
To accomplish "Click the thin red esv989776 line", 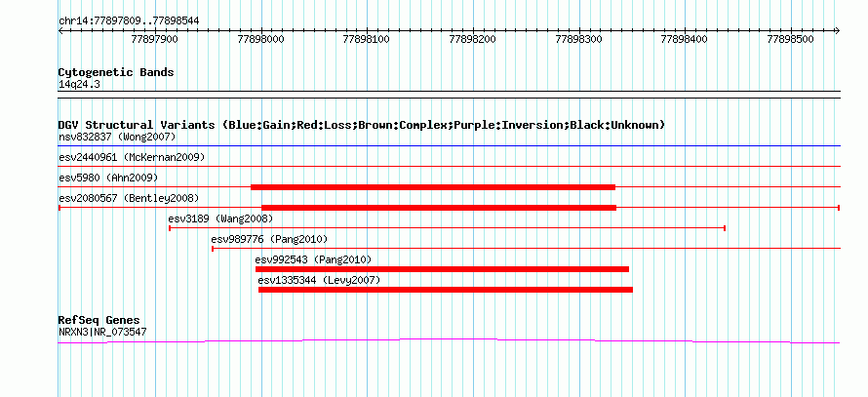I will (526, 249).
